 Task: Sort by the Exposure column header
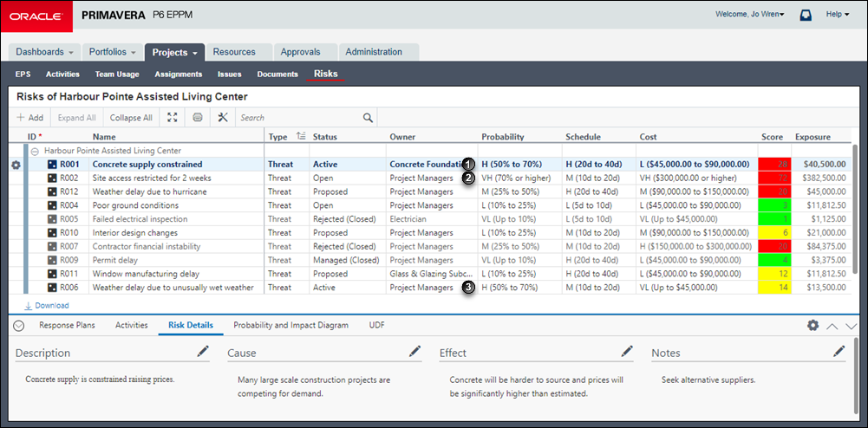pos(813,137)
